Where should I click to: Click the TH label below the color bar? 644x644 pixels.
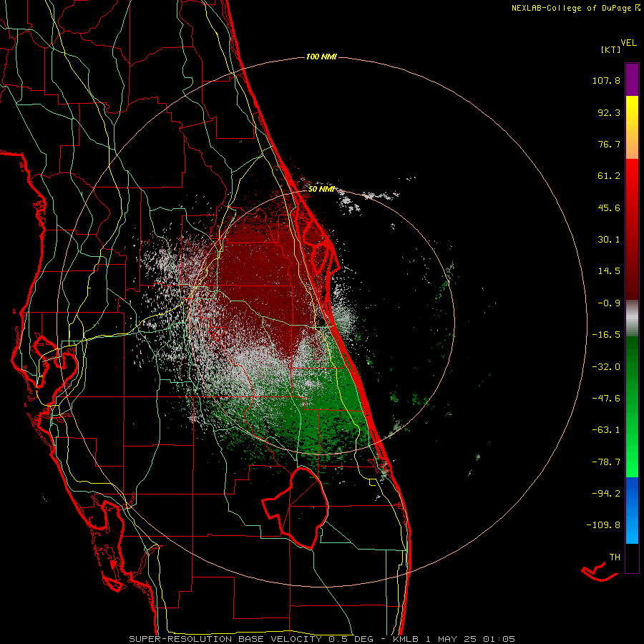coord(615,557)
